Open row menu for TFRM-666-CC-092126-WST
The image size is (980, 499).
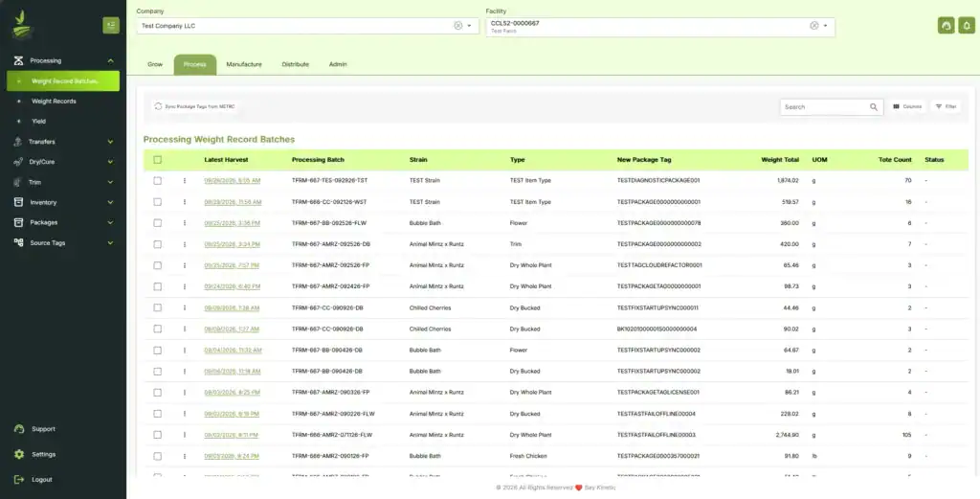coord(185,202)
